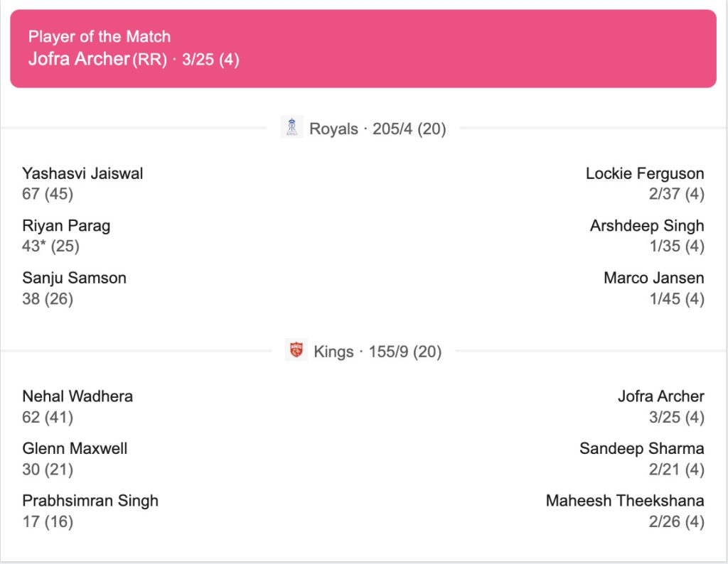Click Jaiswal's 67 (45) score
This screenshot has width=728, height=564.
(x=48, y=194)
